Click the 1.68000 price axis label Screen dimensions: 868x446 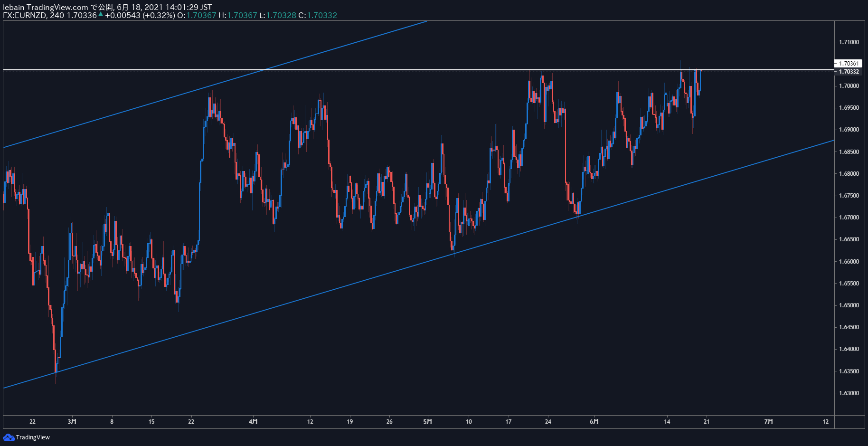pyautogui.click(x=849, y=174)
